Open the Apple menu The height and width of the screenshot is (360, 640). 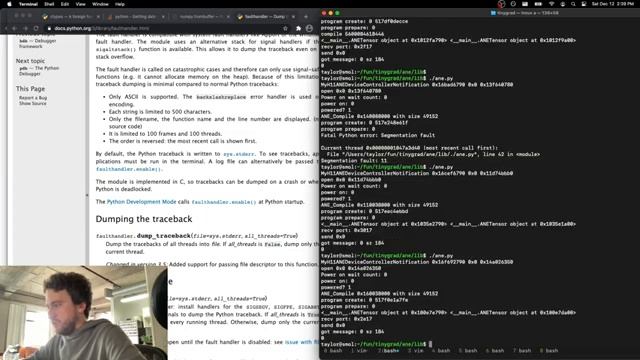click(x=9, y=4)
